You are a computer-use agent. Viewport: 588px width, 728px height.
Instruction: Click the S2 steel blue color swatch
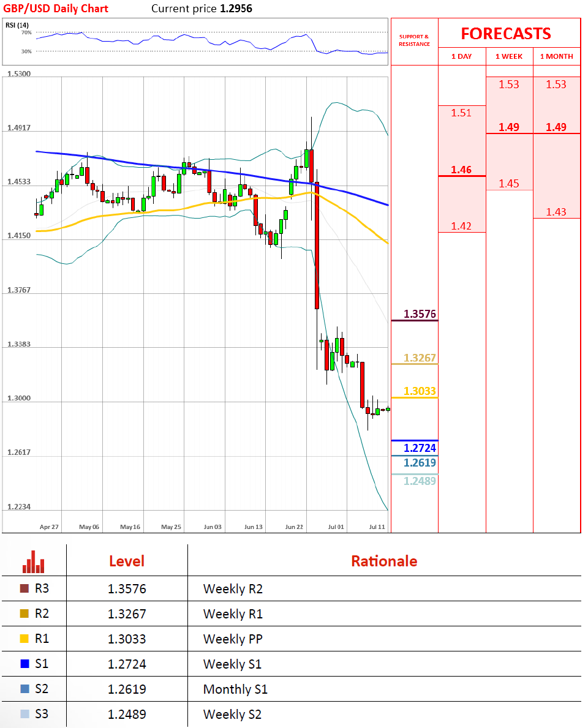24,689
